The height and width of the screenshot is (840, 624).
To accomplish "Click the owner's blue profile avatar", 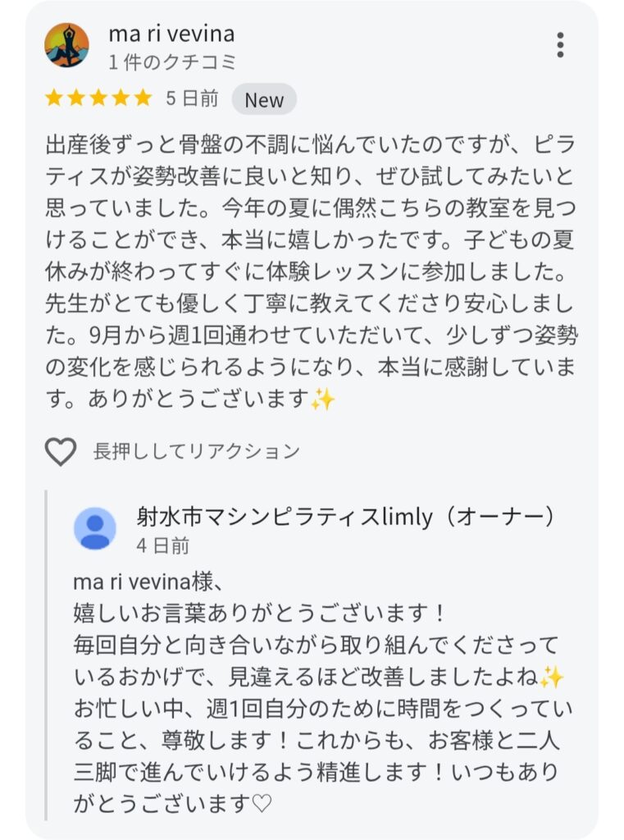I will [x=95, y=528].
